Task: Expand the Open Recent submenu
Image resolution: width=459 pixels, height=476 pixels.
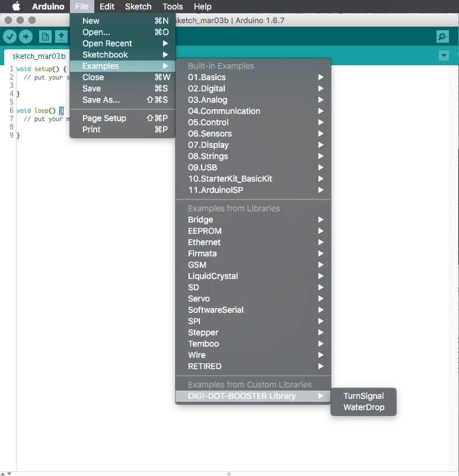Action: 123,43
